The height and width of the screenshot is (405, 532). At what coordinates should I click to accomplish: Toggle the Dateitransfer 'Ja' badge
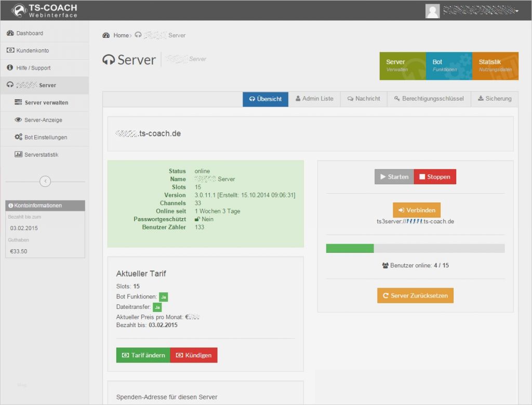[156, 307]
